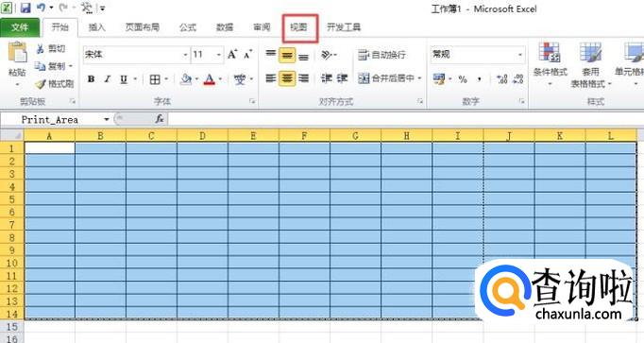Click the Increase Font Size icon
Screen dimensions: 644x343
[232, 54]
